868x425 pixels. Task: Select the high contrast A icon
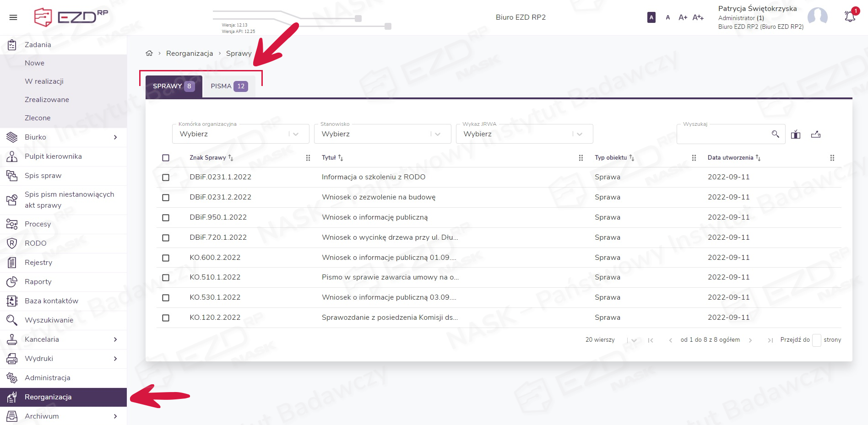tap(651, 17)
